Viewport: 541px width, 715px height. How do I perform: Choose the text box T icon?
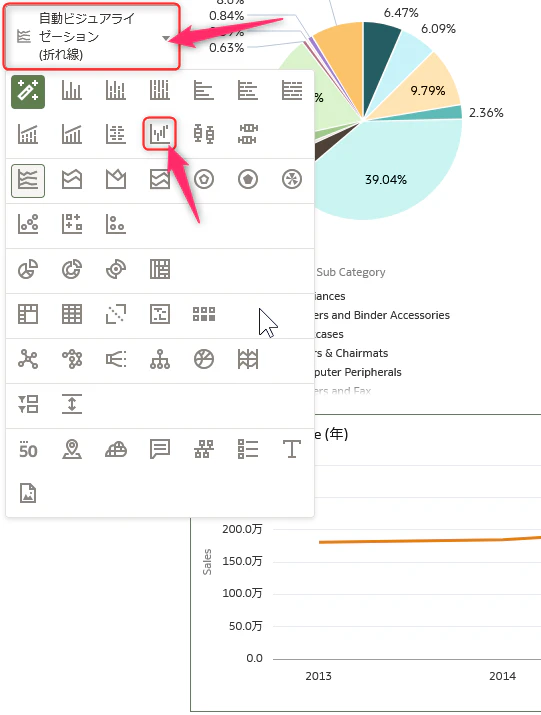292,450
